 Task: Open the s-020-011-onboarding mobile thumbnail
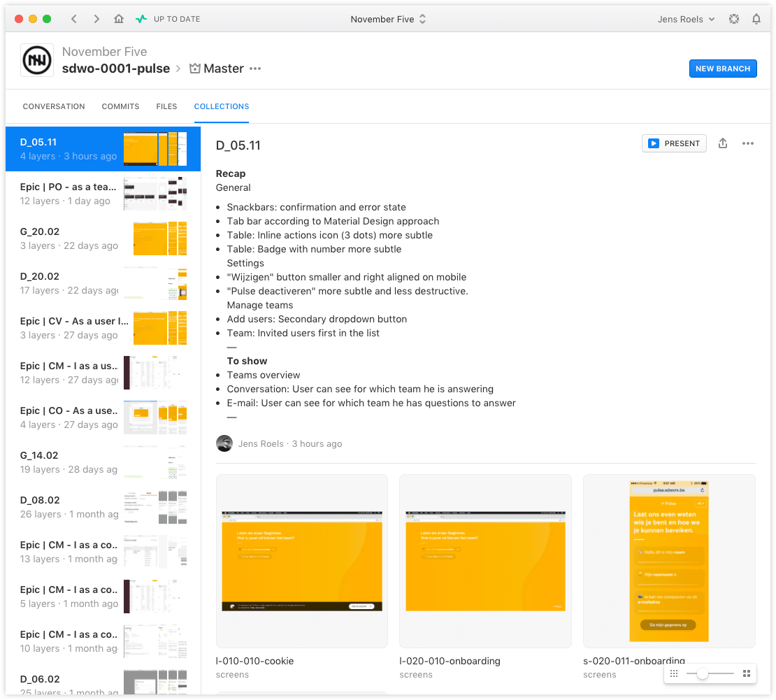pyautogui.click(x=669, y=561)
